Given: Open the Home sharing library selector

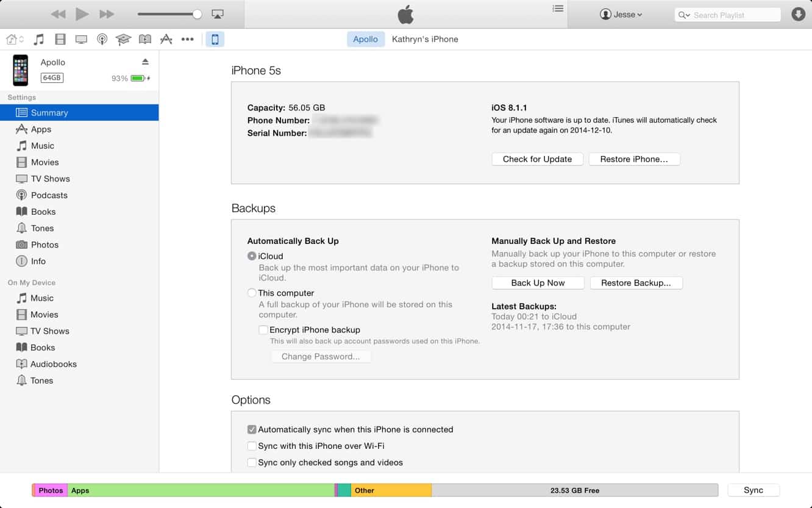Looking at the screenshot, I should click(x=15, y=39).
